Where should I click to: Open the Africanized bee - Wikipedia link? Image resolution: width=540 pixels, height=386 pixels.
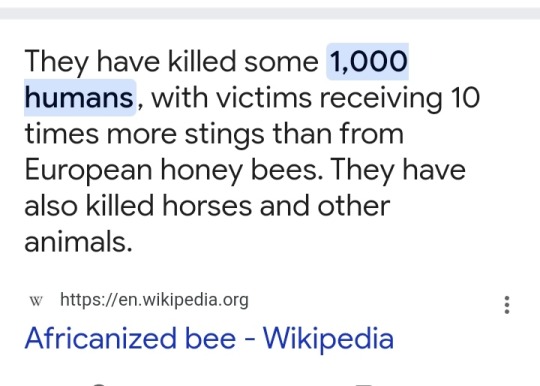pyautogui.click(x=209, y=338)
